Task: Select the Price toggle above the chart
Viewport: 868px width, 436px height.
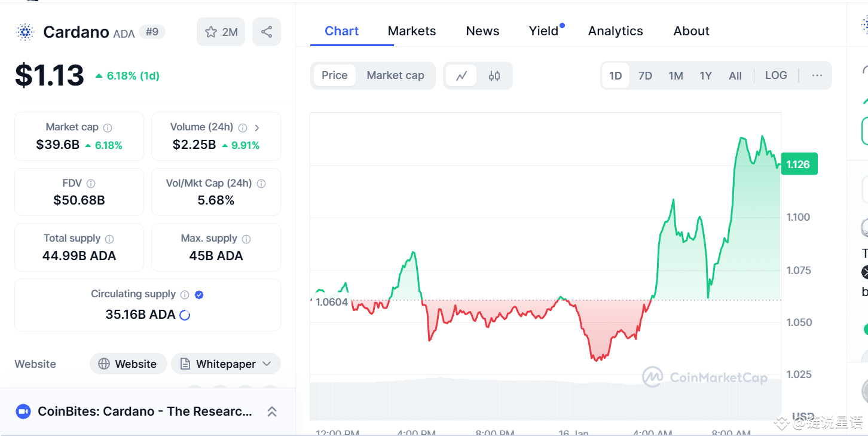Action: click(334, 75)
